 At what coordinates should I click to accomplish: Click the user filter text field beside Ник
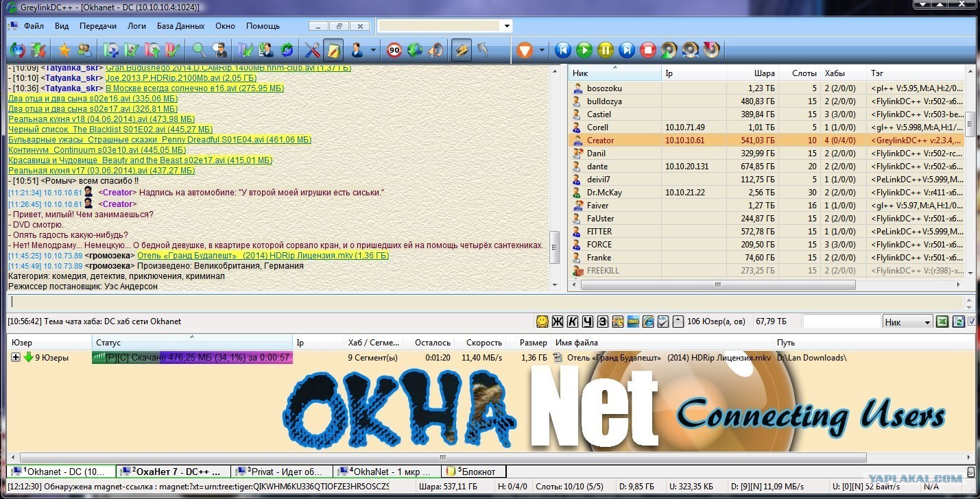[x=841, y=321]
